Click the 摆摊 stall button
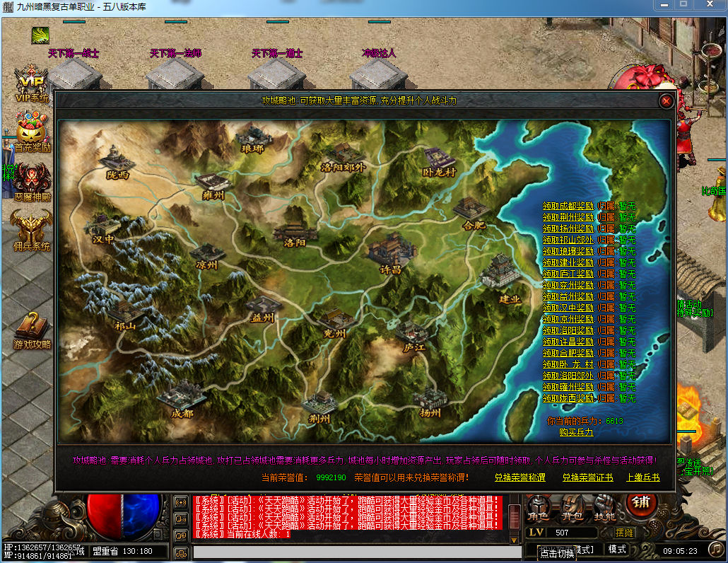This screenshot has height=563, width=728. click(624, 533)
